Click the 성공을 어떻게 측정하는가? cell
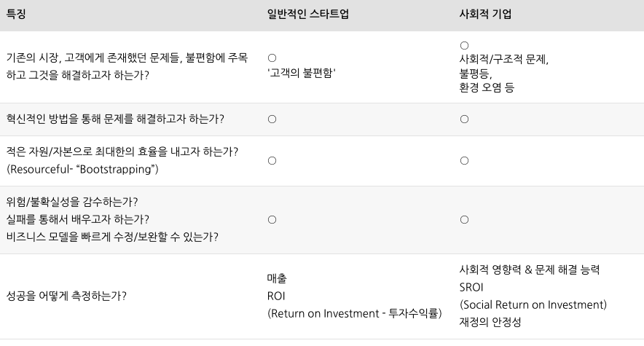This screenshot has height=346, width=644. [x=66, y=296]
